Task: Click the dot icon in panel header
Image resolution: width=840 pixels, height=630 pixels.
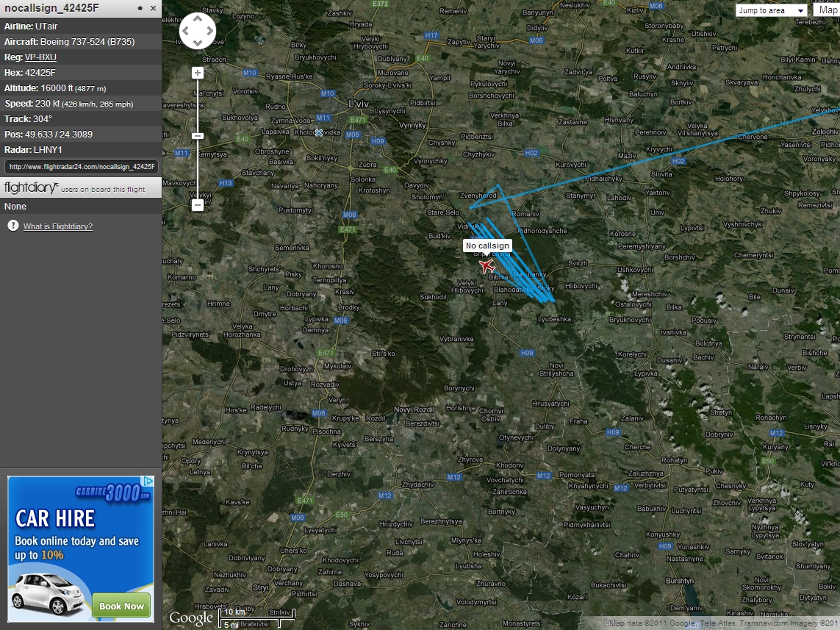Action: coord(140,8)
